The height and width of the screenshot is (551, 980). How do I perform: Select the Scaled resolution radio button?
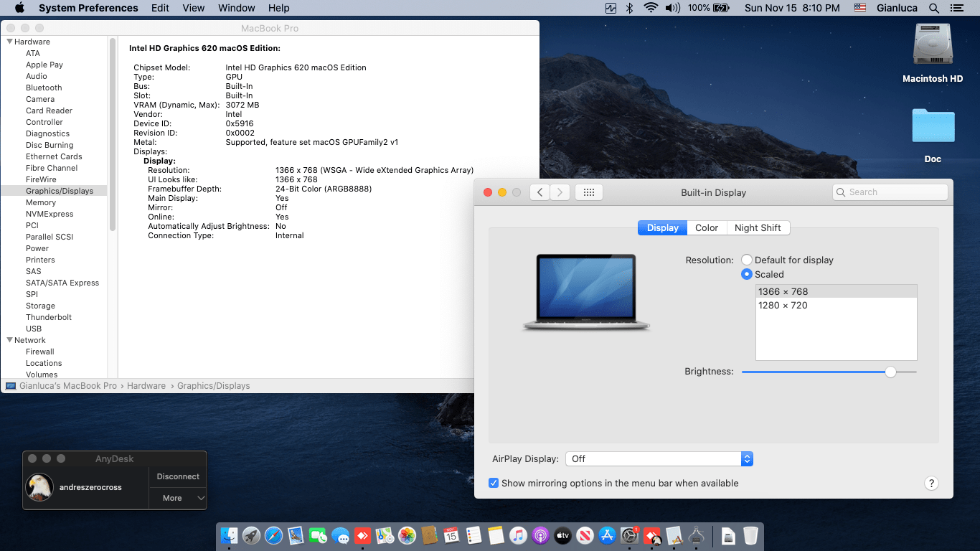coord(747,274)
